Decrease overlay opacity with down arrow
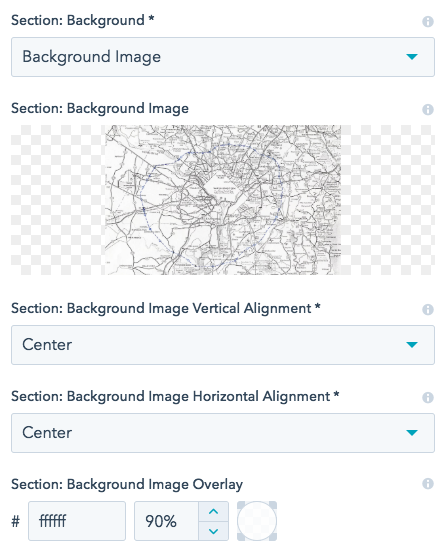This screenshot has height=554, width=447. click(x=213, y=531)
